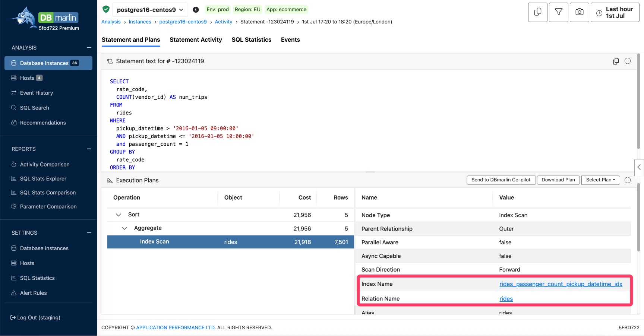644x336 pixels.
Task: Open Application Performance Ltd link
Action: (176, 328)
